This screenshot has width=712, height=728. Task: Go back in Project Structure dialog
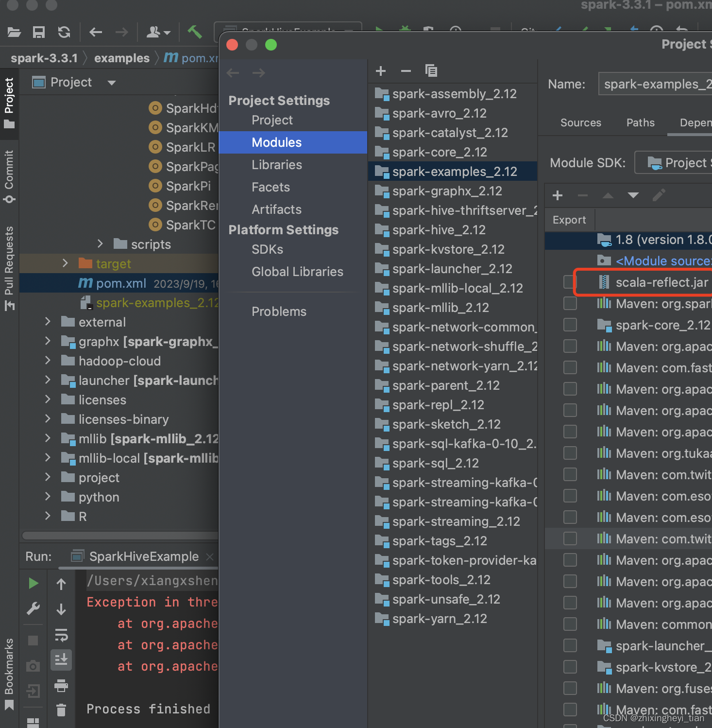(x=233, y=73)
